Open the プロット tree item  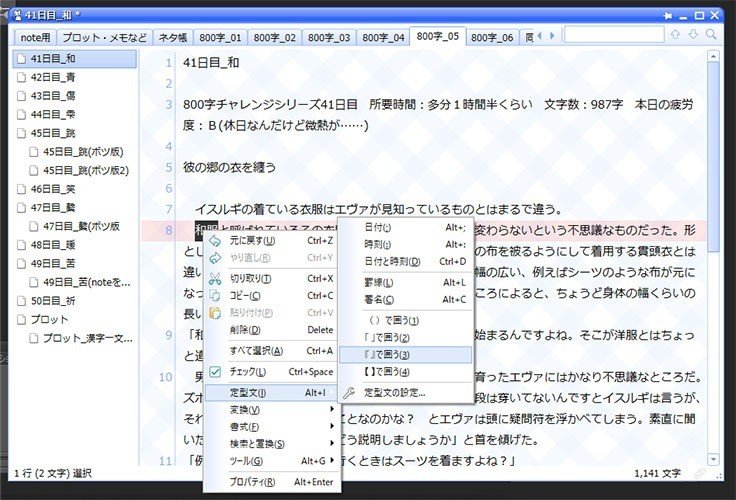point(49,320)
